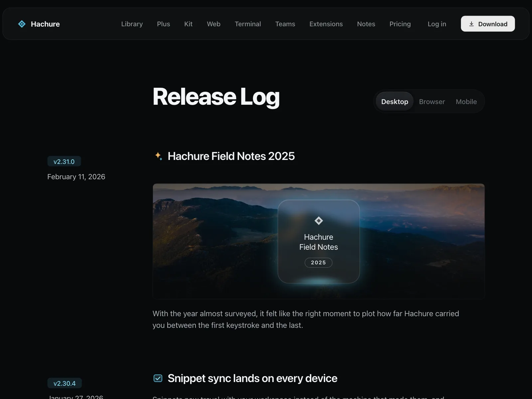The image size is (532, 399).
Task: Switch to the Browser tab
Action: point(432,101)
